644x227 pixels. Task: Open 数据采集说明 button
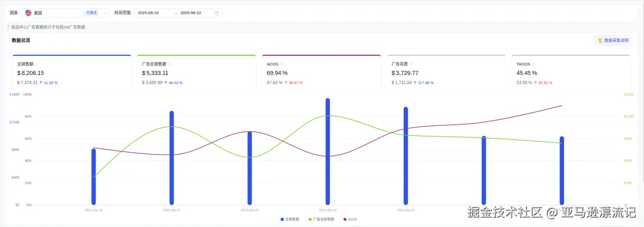pos(613,40)
